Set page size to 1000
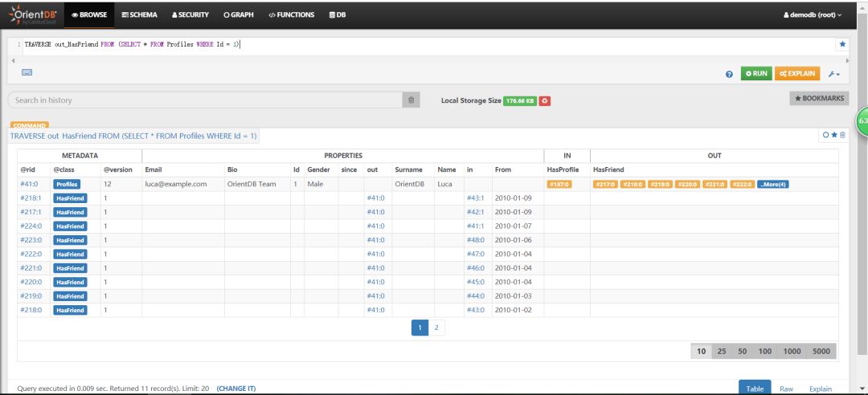 (x=792, y=352)
